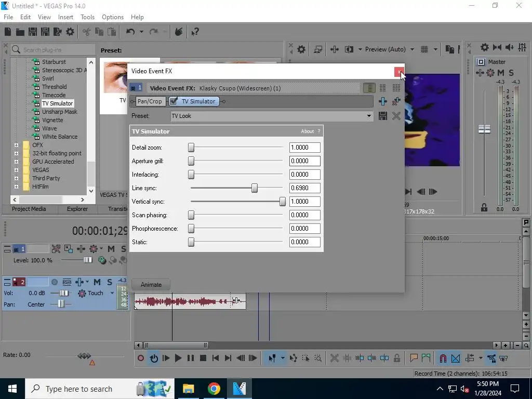
Task: Toggle Automatic Crossfades icon
Action: tap(456, 358)
